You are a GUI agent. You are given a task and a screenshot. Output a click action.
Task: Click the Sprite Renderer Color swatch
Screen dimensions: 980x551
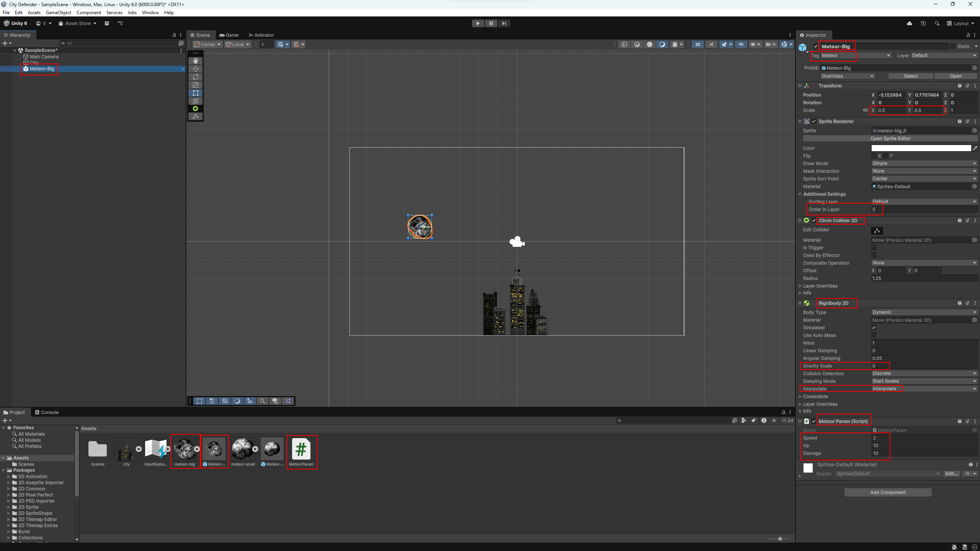pyautogui.click(x=921, y=148)
